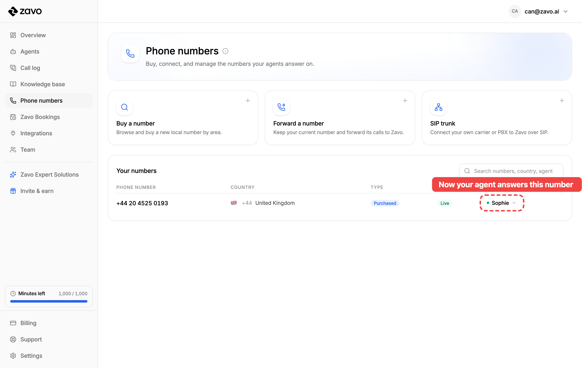This screenshot has width=588, height=368.
Task: Click the 1,000 / 1,000 minutes value
Action: point(73,294)
